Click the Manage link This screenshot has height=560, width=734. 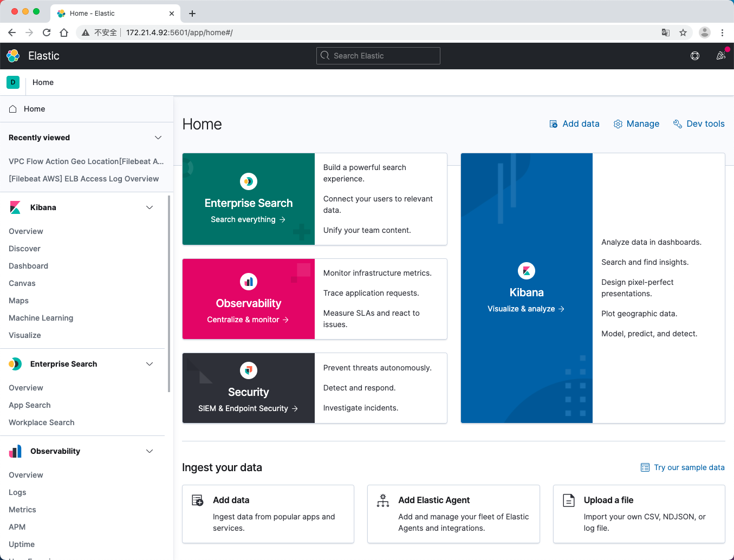click(636, 124)
